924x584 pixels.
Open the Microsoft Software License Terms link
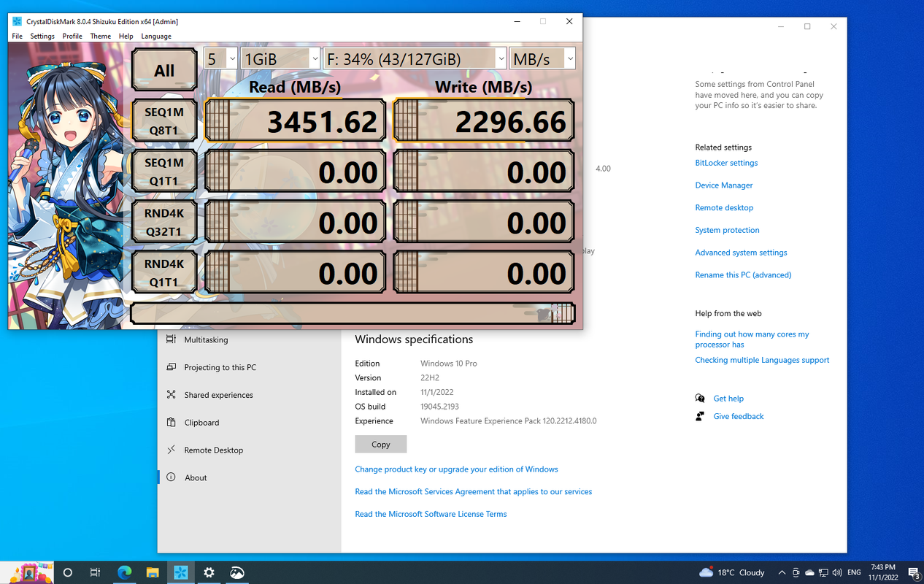431,514
